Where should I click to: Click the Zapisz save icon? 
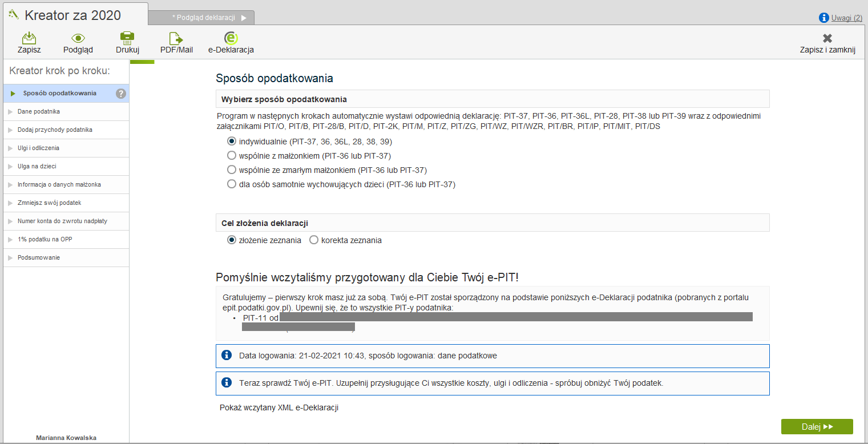coord(29,38)
